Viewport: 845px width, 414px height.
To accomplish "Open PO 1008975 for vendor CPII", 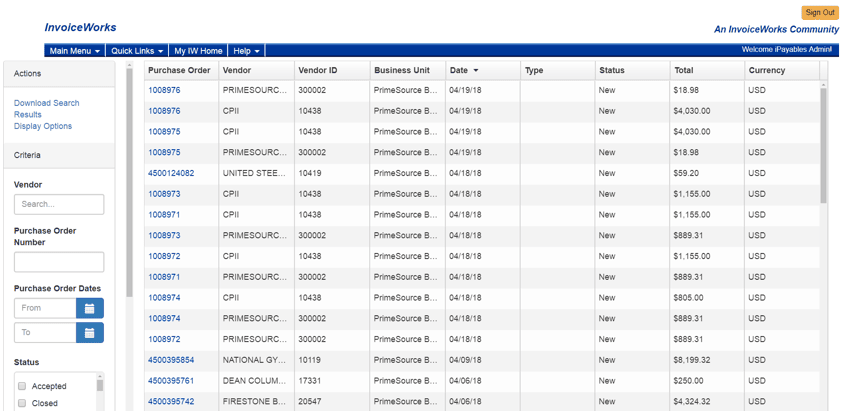I will coord(164,132).
